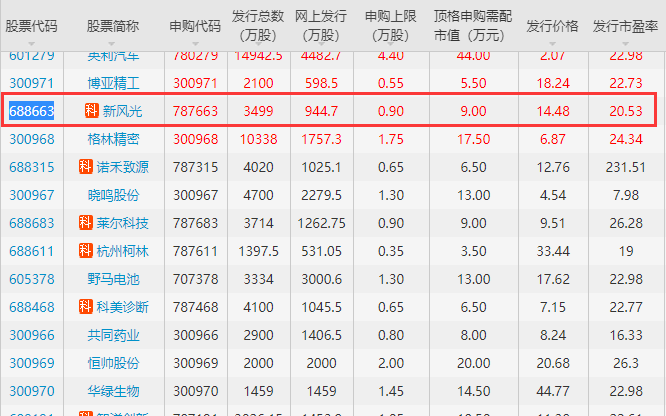
Task: Open 杭州柯林 stock name link
Action: pyautogui.click(x=122, y=252)
